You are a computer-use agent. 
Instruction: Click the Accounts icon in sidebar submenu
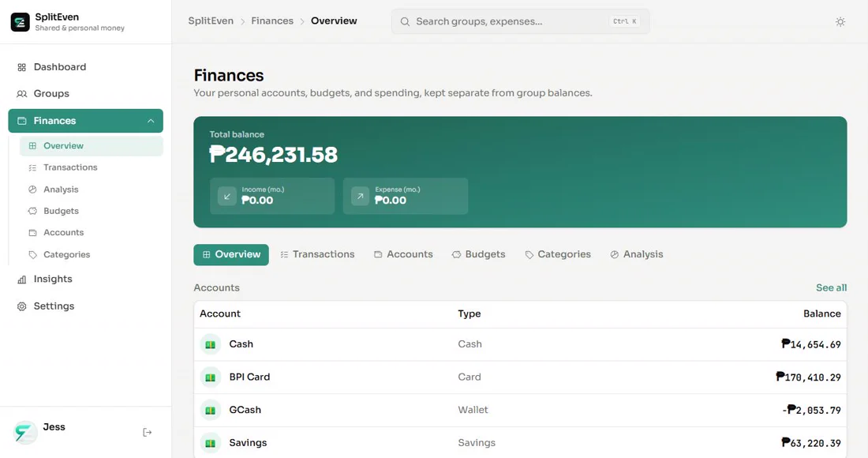click(32, 233)
